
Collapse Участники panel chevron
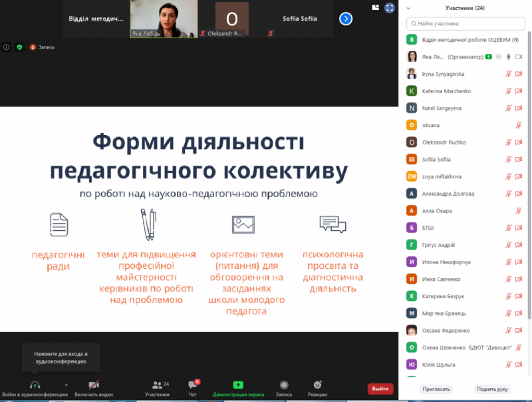(408, 8)
